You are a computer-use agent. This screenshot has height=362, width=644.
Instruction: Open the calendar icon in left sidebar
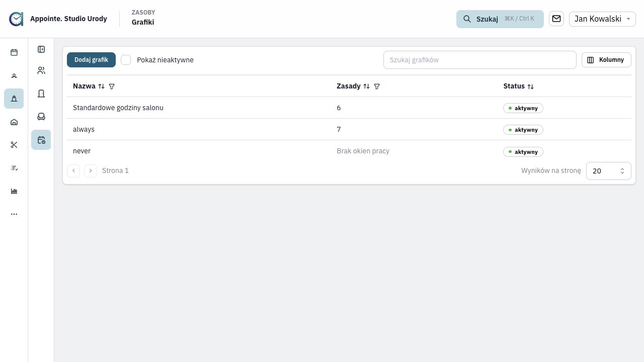14,52
